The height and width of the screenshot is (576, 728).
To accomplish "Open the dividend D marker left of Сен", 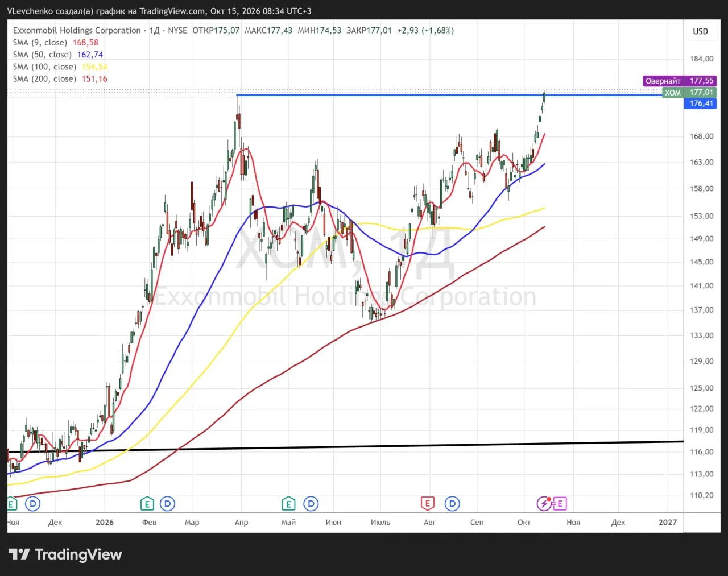I will (452, 504).
